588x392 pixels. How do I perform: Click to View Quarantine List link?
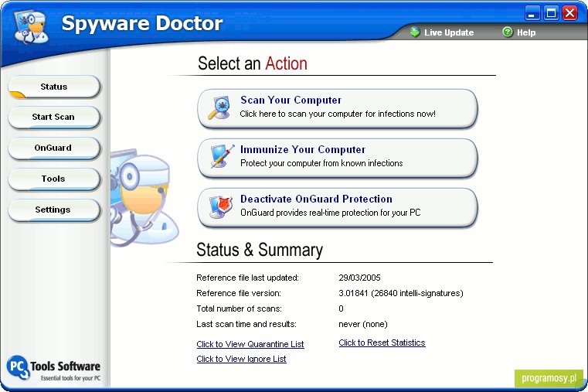click(250, 344)
